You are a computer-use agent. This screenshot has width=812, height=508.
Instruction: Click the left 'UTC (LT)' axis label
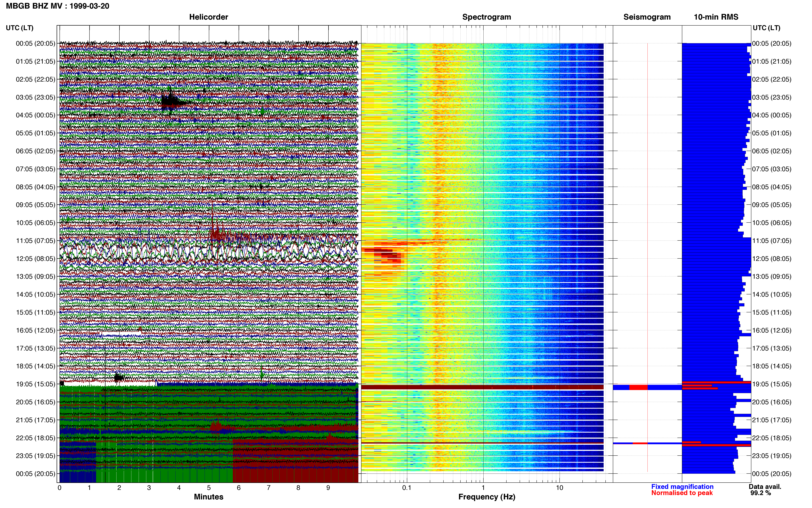[19, 28]
